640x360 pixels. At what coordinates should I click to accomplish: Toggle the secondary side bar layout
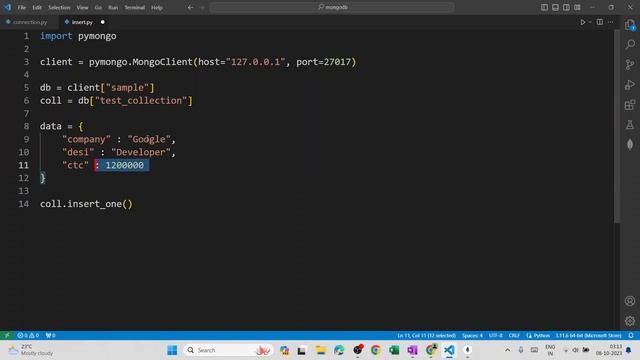(x=567, y=7)
